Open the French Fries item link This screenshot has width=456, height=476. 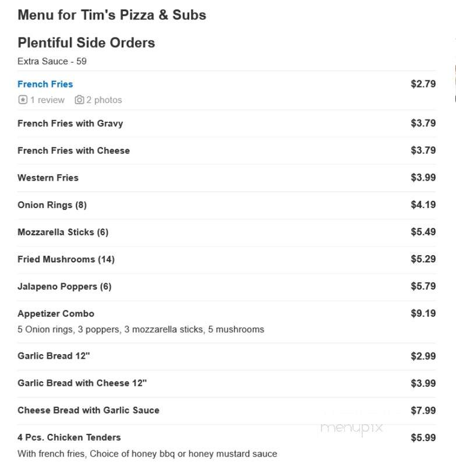(x=45, y=84)
